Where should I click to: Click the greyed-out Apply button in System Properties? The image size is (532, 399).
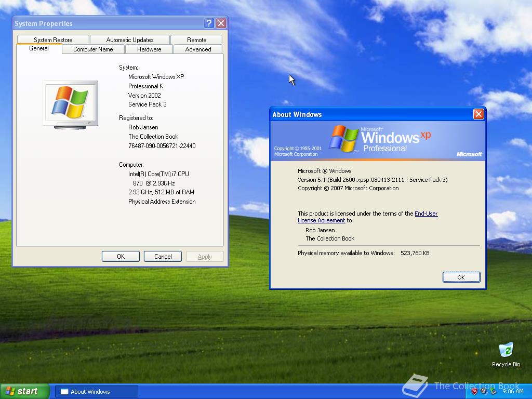tap(205, 257)
